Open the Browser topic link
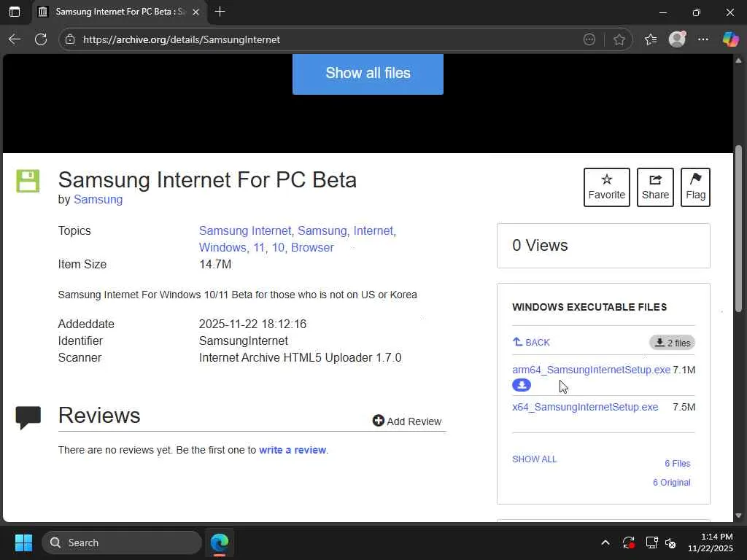Screen dimensions: 747x560 pyautogui.click(x=312, y=248)
